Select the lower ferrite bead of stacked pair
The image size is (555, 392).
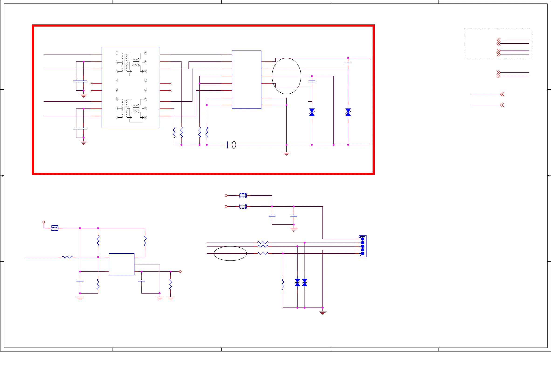pos(243,206)
